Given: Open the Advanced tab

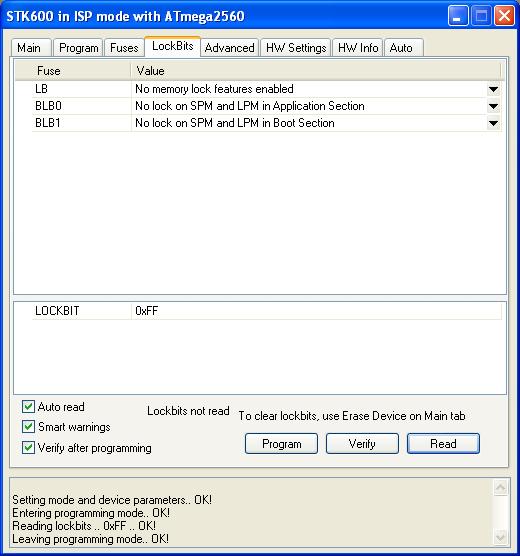Looking at the screenshot, I should point(229,48).
